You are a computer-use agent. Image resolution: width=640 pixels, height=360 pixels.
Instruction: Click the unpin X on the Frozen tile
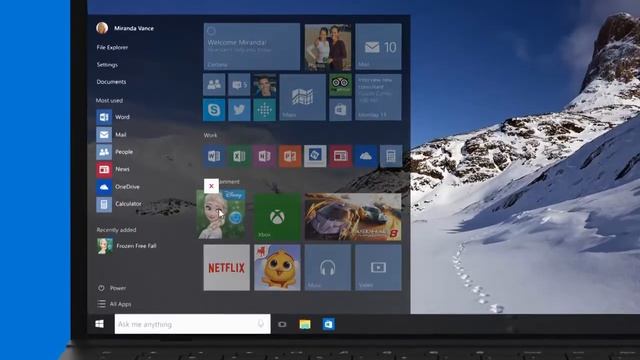tap(211, 186)
